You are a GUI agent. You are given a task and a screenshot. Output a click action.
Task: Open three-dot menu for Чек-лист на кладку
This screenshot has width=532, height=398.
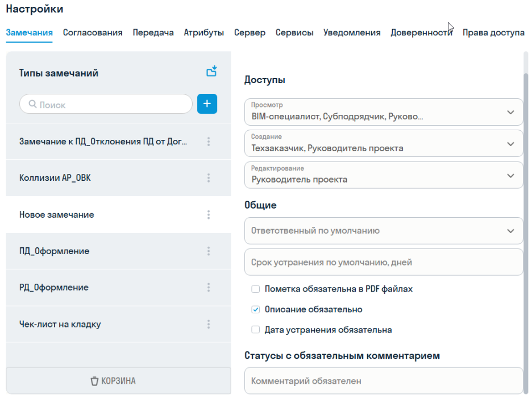[209, 324]
